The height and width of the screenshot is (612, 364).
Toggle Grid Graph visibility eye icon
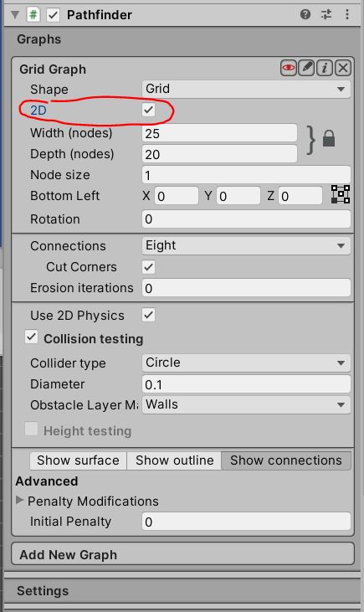[x=289, y=68]
